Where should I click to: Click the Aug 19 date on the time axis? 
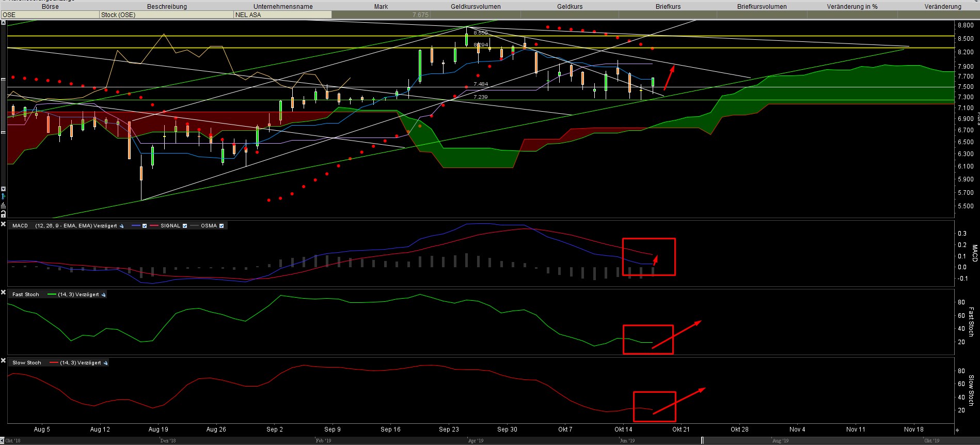click(x=158, y=429)
